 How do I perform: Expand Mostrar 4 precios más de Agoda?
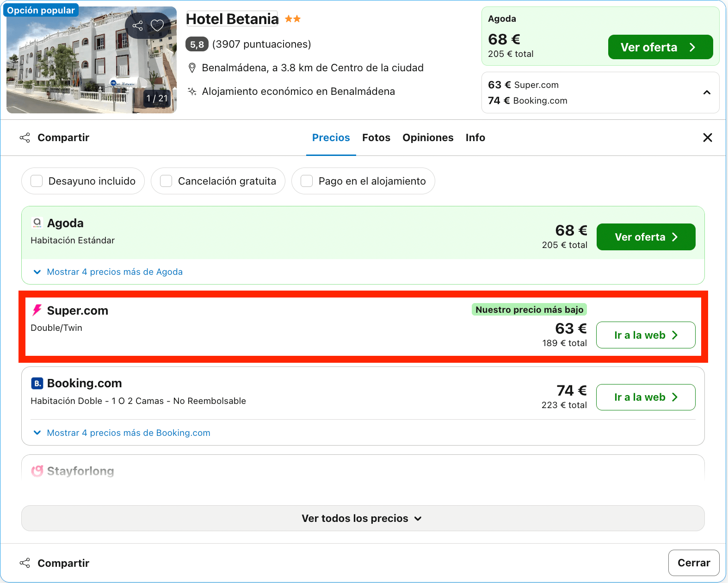108,272
